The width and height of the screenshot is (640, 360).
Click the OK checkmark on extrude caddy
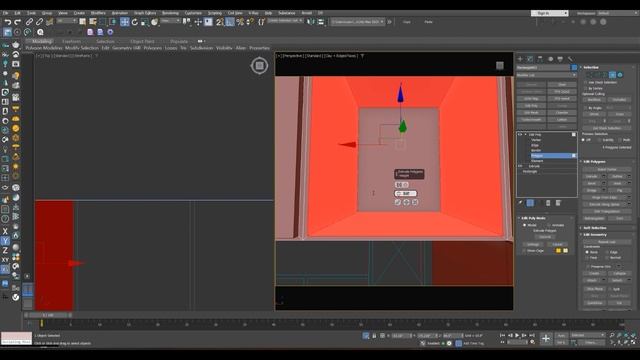click(x=398, y=202)
